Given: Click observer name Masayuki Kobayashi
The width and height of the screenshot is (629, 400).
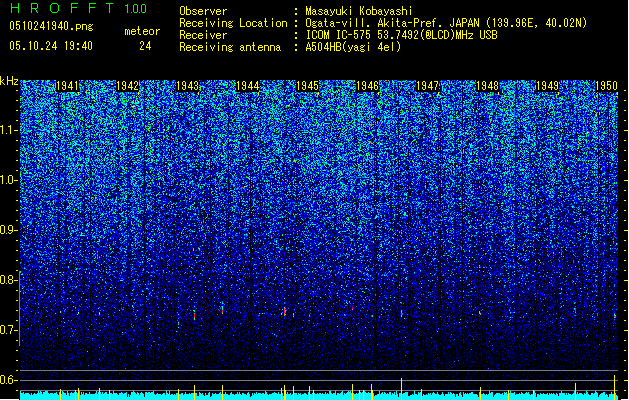Looking at the screenshot, I should pyautogui.click(x=359, y=11).
